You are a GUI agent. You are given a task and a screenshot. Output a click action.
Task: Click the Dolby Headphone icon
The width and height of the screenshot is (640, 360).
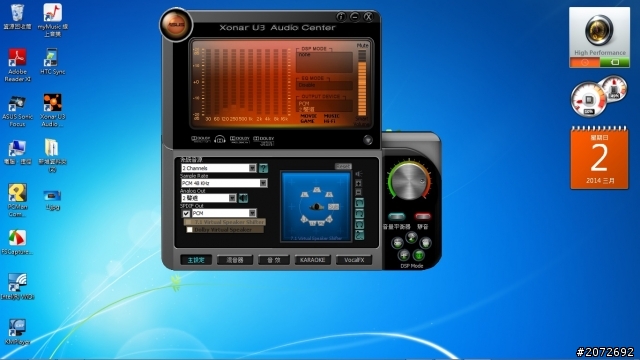click(x=220, y=140)
